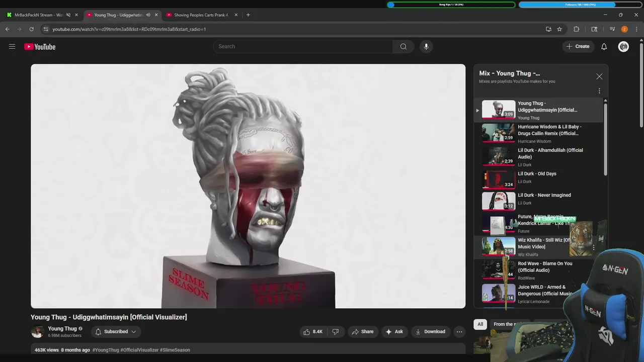Dislike the video with thumbs down
Viewport: 644px width, 362px height.
click(x=336, y=332)
